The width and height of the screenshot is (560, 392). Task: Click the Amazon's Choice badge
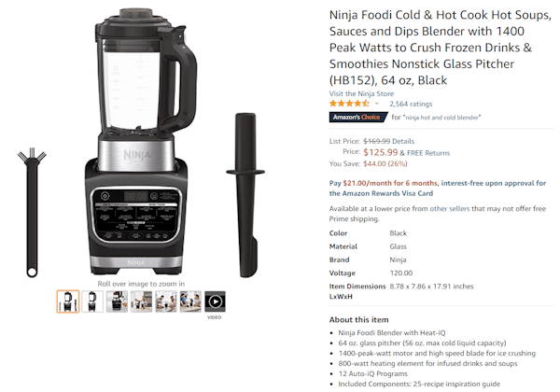(358, 117)
